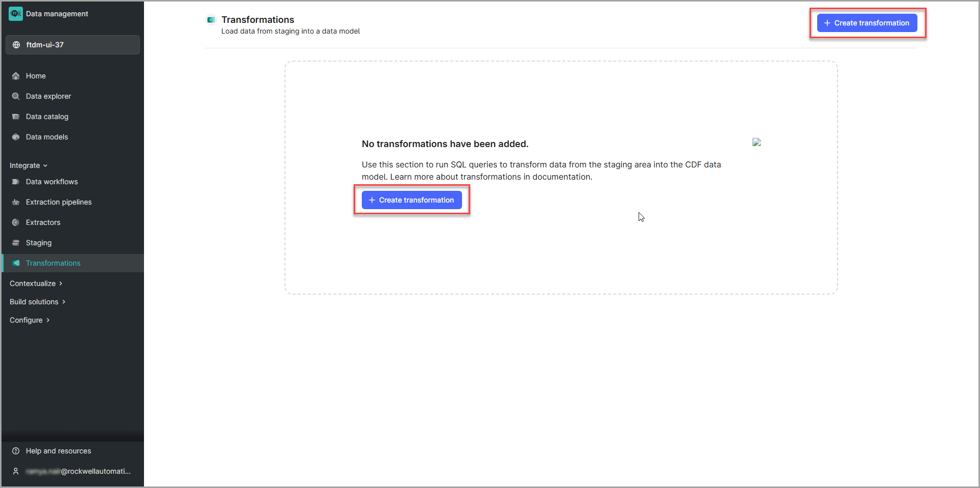The height and width of the screenshot is (488, 980).
Task: Click the Data models icon
Action: tap(16, 137)
